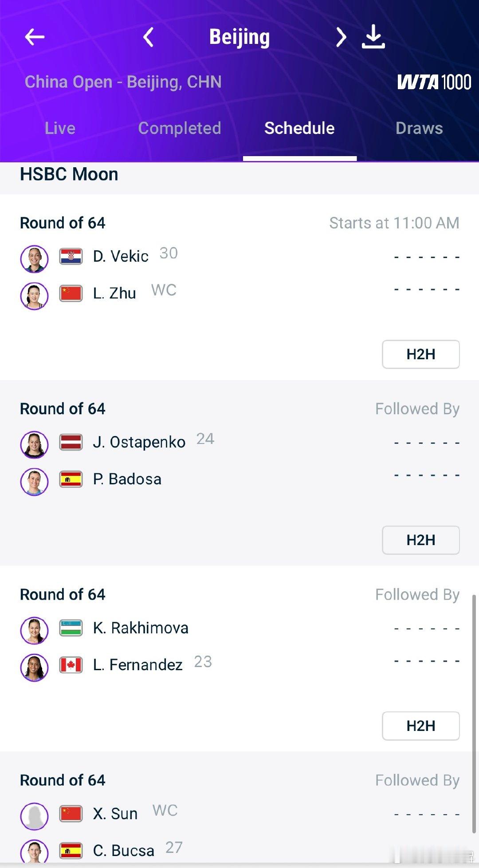479x868 pixels.
Task: Select the Schedule tab
Action: [299, 128]
